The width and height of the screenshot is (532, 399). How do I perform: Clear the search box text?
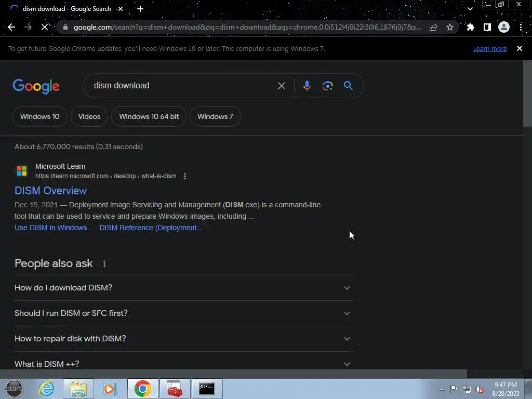tap(281, 86)
